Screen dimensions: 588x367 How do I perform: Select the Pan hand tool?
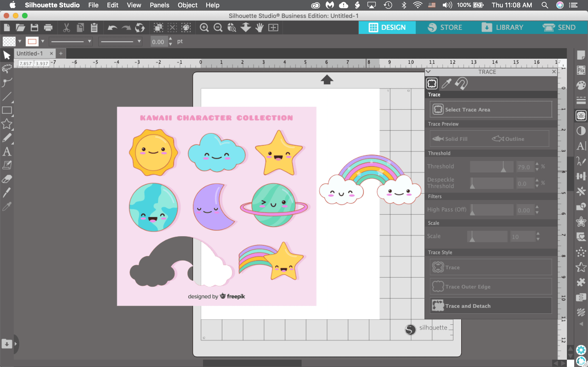click(x=260, y=28)
